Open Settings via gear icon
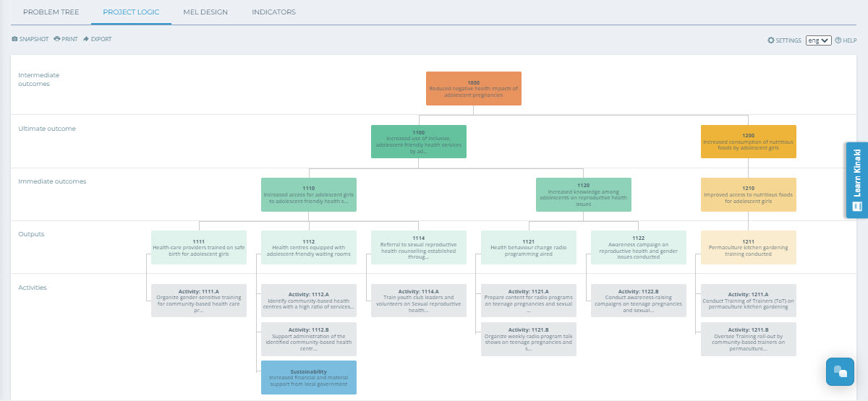The height and width of the screenshot is (401, 868). point(771,40)
